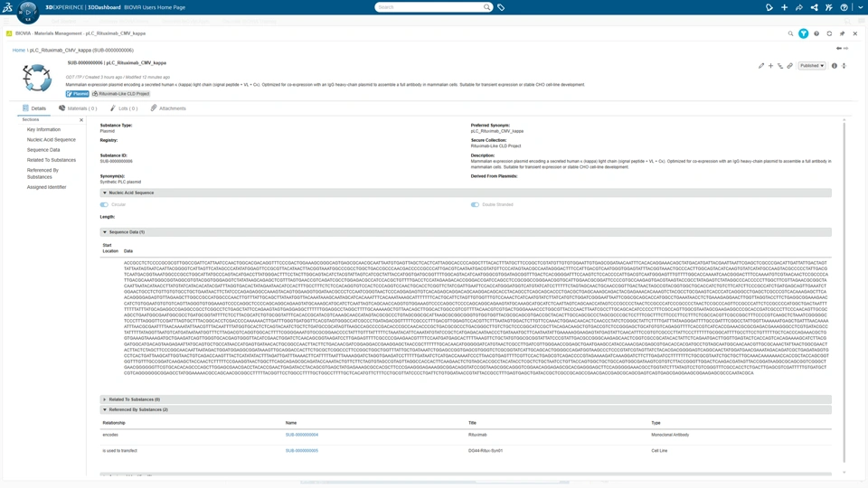
Task: Click the Cell Line type cell
Action: [x=659, y=451]
